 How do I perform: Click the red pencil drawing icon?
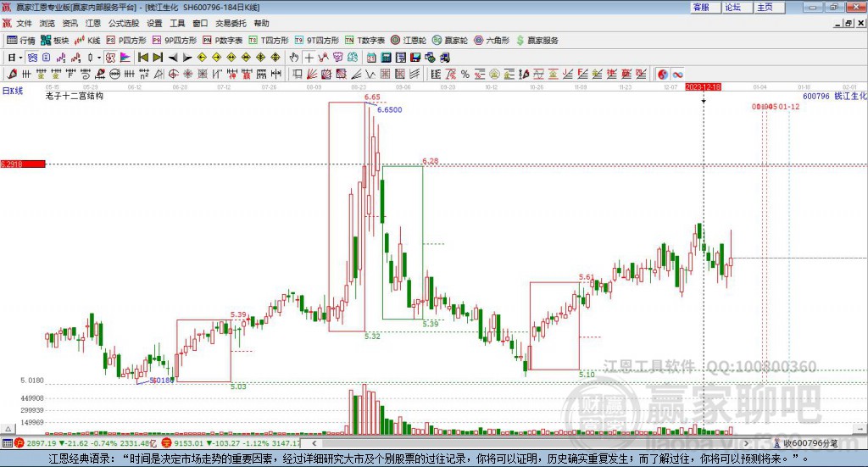coord(12,74)
